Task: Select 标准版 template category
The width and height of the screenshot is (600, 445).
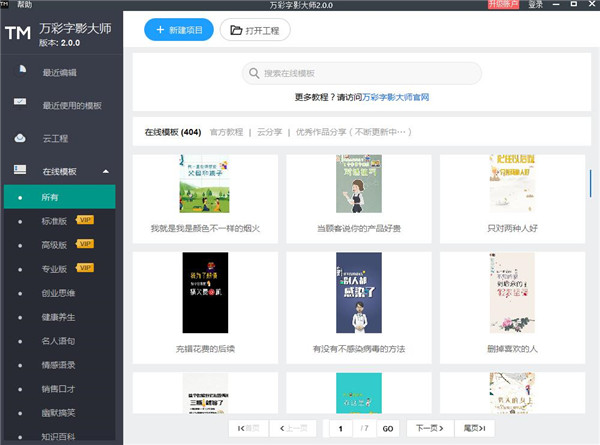Action: click(54, 221)
